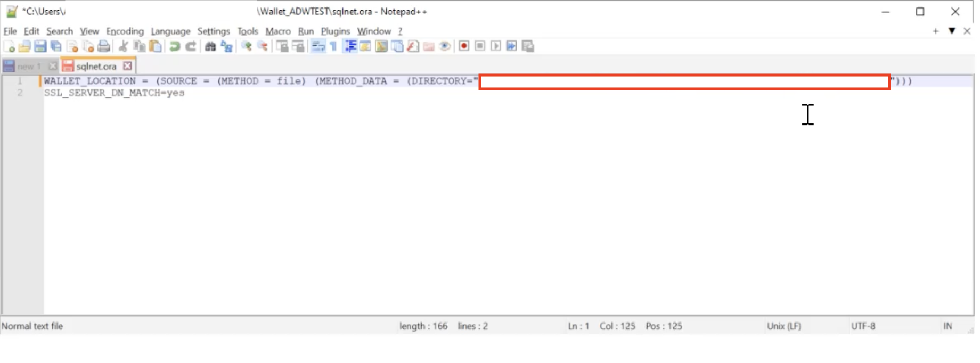Toggle show all characters pilcrow icon

(333, 46)
